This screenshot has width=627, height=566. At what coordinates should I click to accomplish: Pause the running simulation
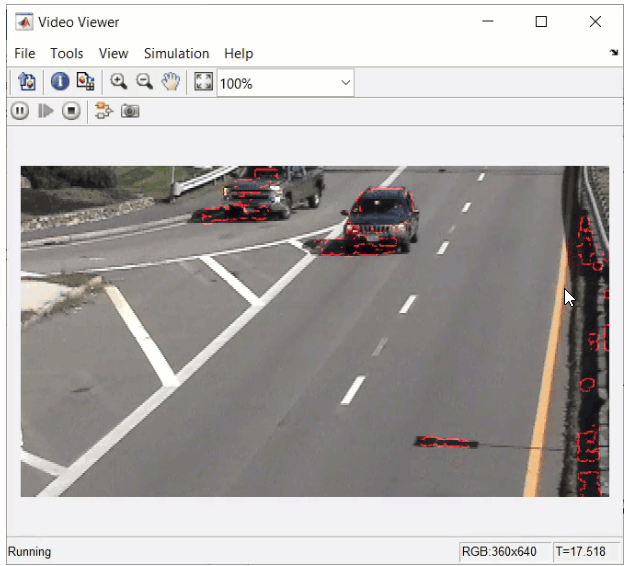pos(20,111)
